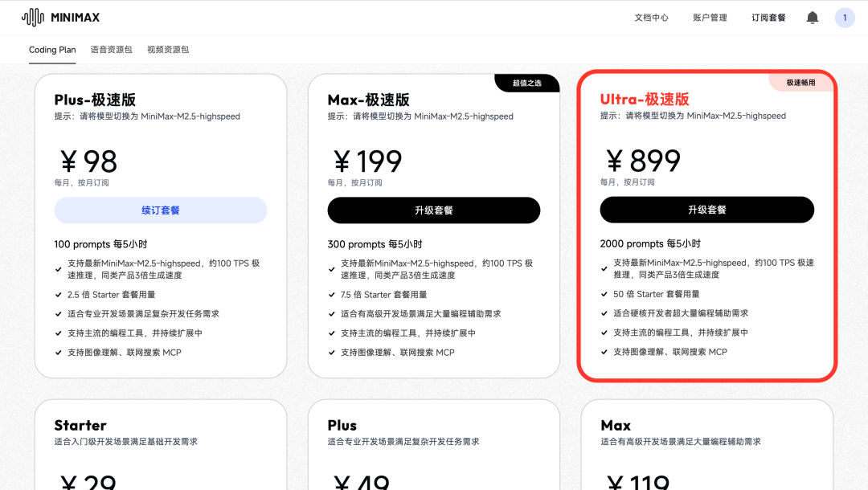This screenshot has width=868, height=490.
Task: Click checkmark beside 支持图像理解 in Ultra-极速版
Action: 604,353
